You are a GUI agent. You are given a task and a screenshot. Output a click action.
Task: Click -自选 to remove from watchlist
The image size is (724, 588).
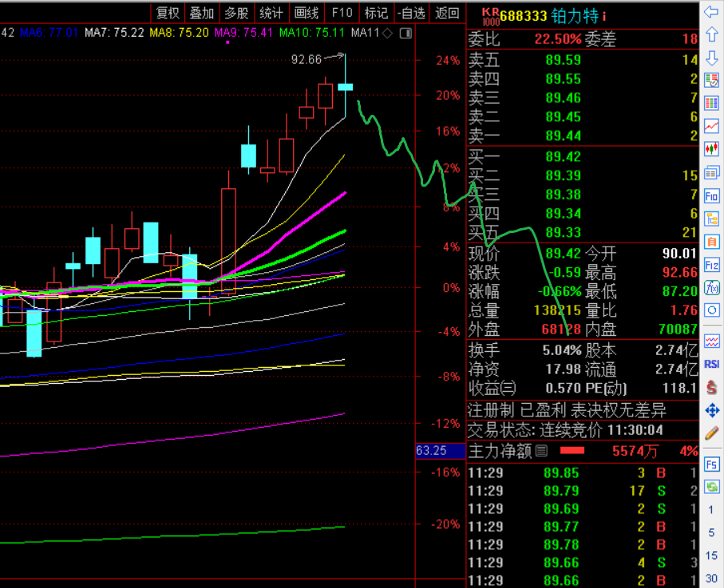(x=411, y=13)
